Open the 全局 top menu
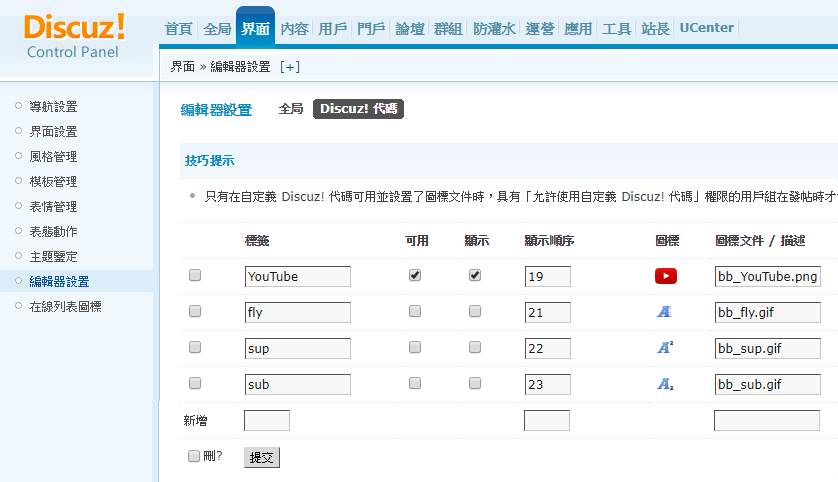This screenshot has height=482, width=838. [217, 28]
